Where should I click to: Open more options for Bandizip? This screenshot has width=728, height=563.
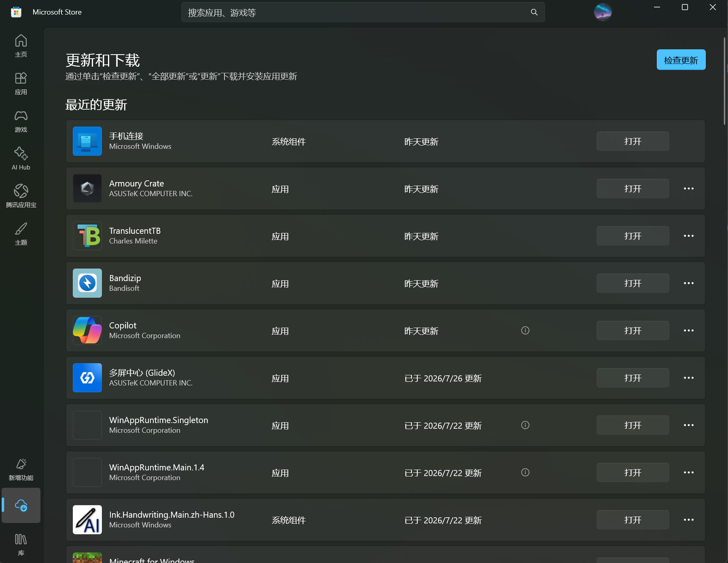(x=689, y=283)
